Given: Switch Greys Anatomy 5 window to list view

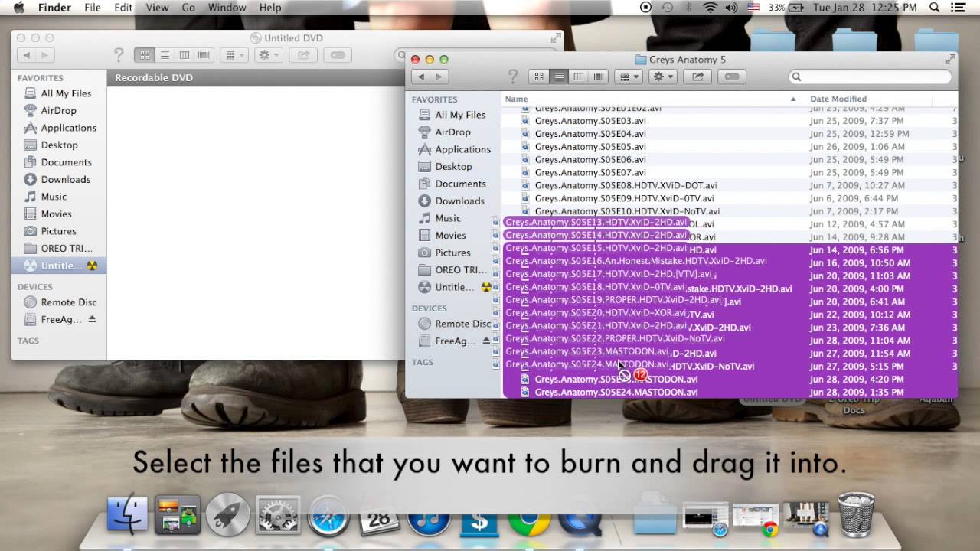Looking at the screenshot, I should pyautogui.click(x=559, y=77).
